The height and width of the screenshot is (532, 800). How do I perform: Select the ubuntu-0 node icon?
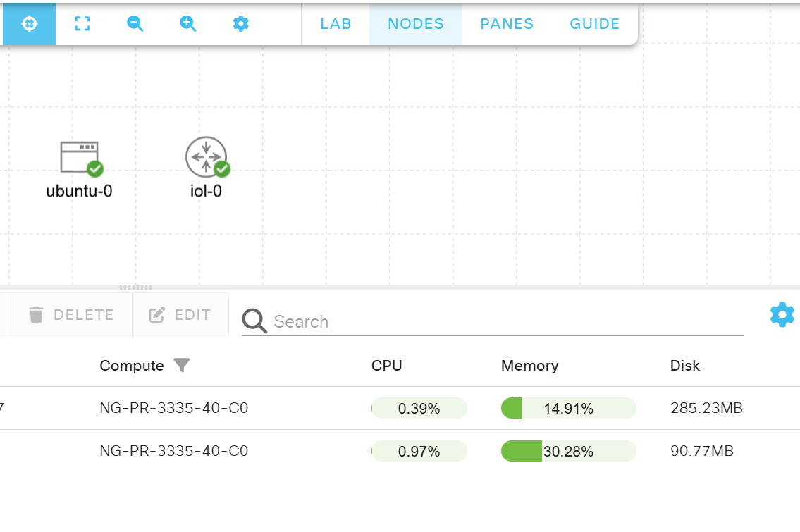tap(79, 157)
